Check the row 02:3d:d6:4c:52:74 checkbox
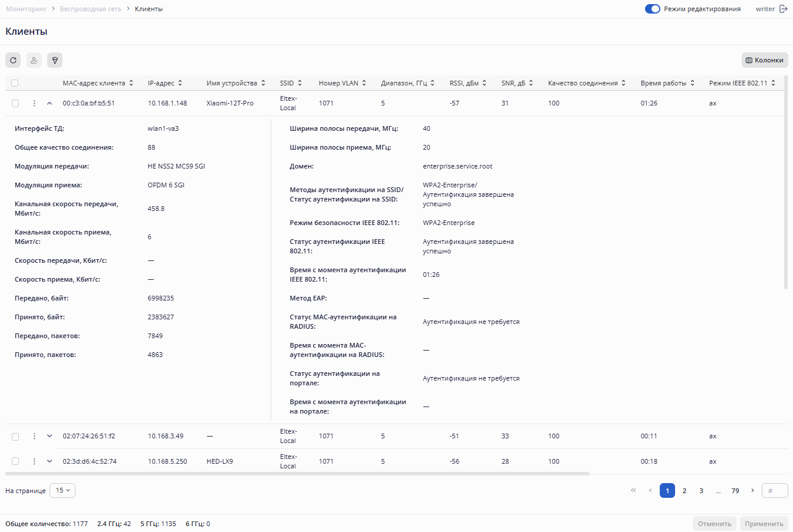Viewport: 793px width, 532px height. (15, 461)
